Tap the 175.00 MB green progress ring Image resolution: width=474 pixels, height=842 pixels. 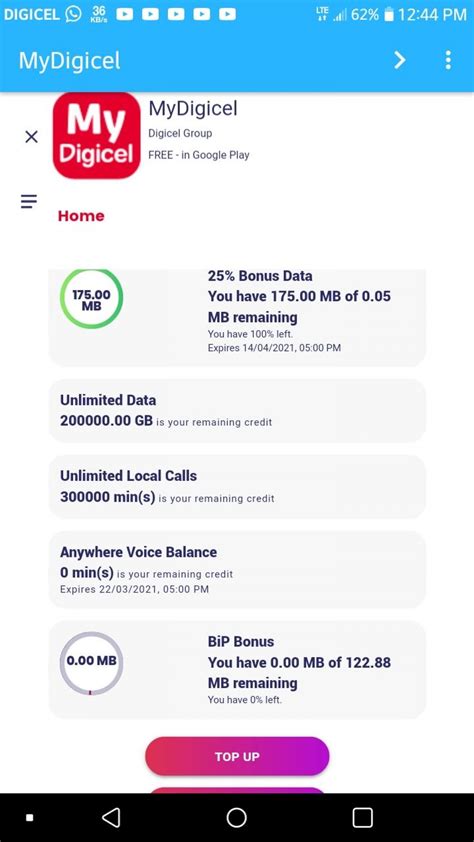[x=91, y=299]
